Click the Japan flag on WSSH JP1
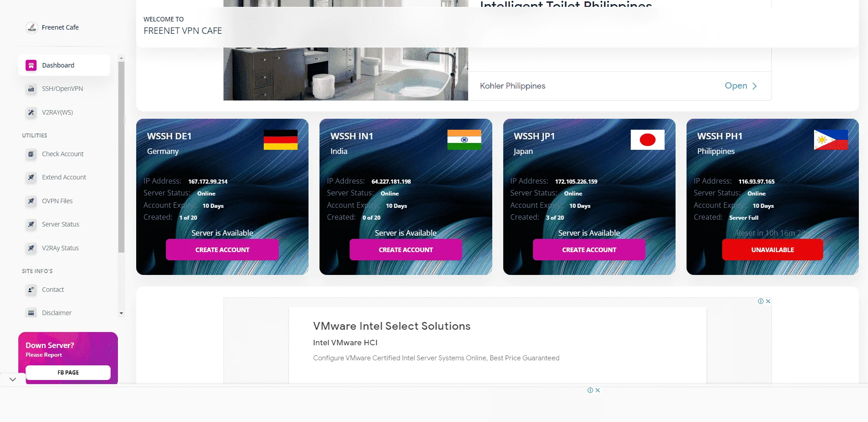Viewport: 868px width, 422px height. pos(648,140)
